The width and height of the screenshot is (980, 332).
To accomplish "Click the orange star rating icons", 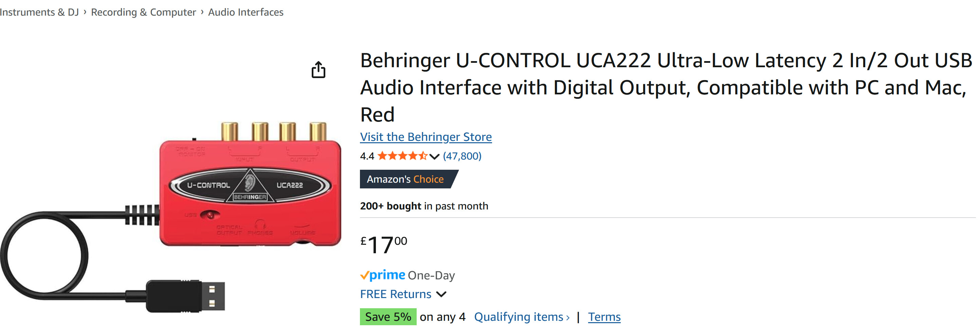I will point(402,156).
